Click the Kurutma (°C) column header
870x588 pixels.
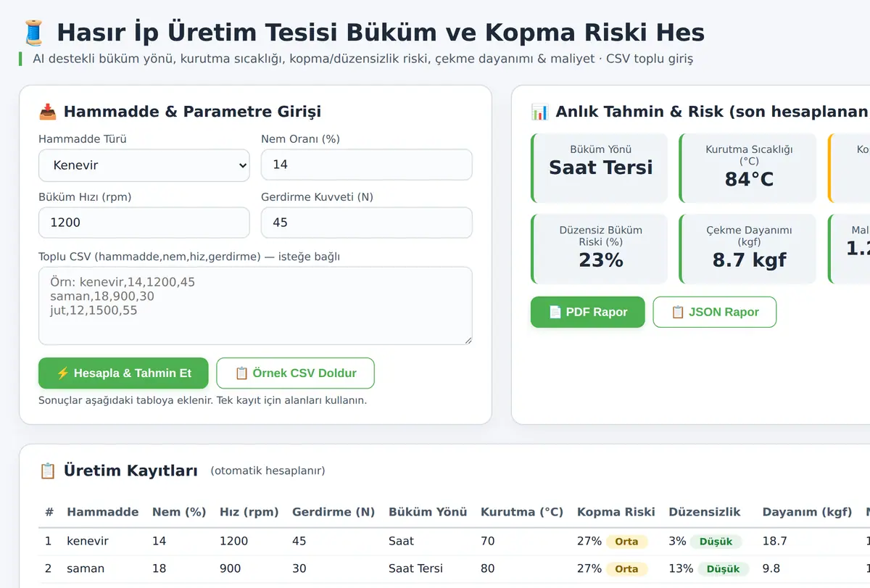(522, 512)
